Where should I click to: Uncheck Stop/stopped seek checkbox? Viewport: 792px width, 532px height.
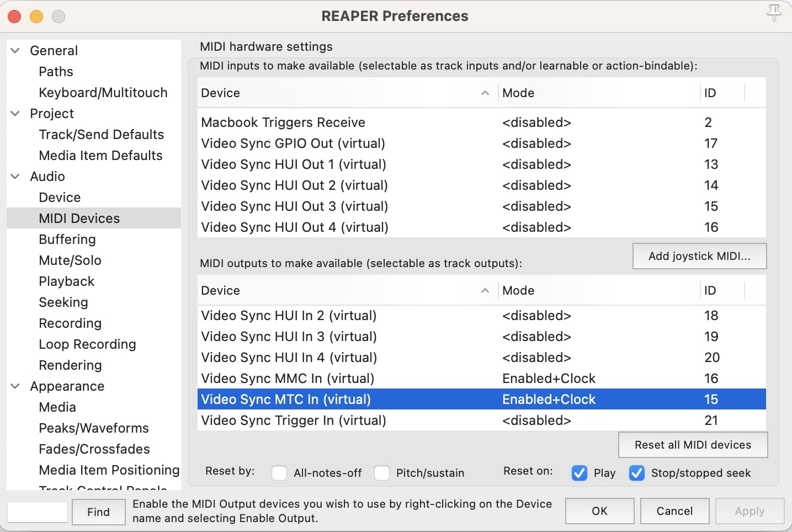click(x=637, y=473)
